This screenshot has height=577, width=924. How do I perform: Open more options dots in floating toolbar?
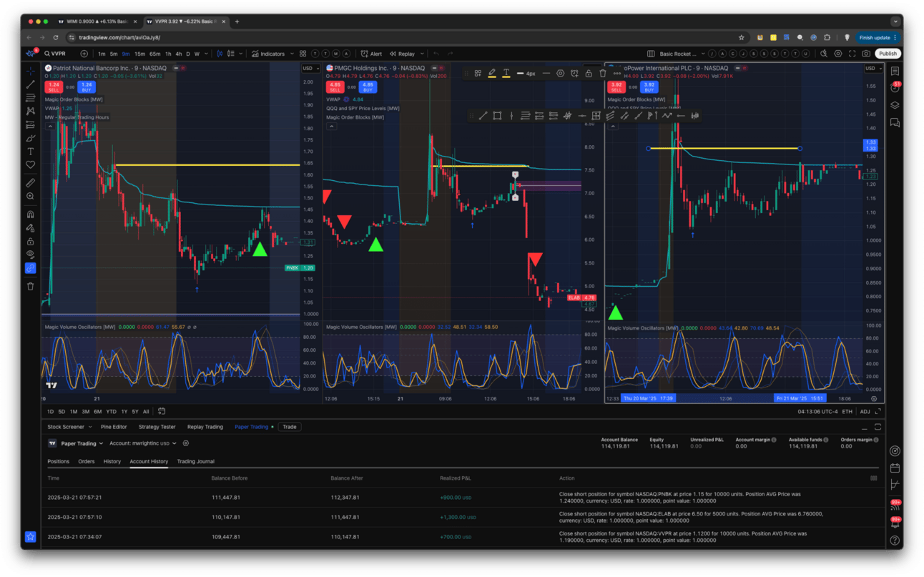(x=616, y=73)
